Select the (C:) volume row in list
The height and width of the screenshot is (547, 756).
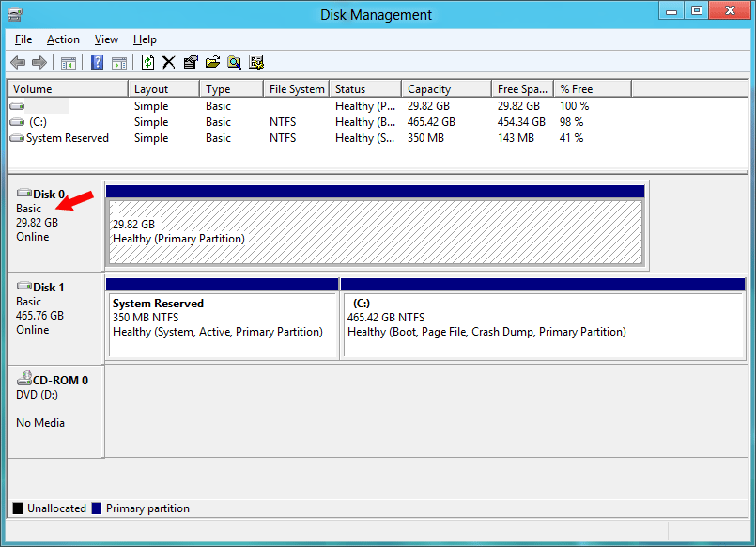38,122
